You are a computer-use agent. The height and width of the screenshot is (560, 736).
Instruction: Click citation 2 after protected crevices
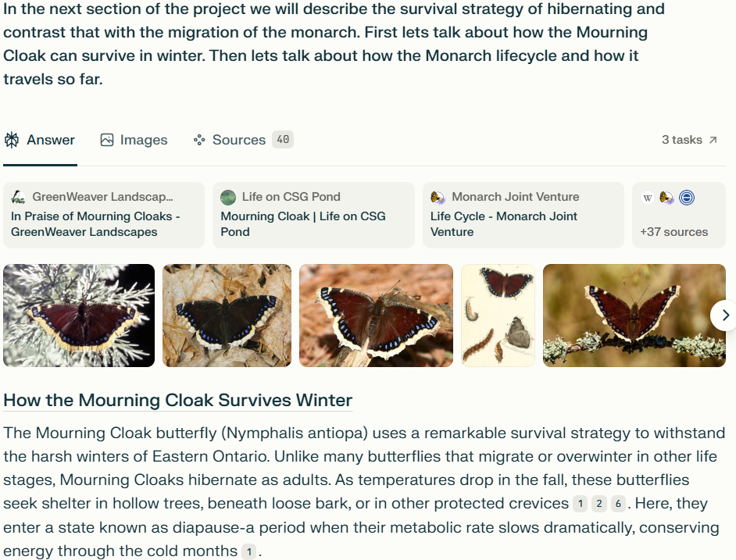point(599,505)
